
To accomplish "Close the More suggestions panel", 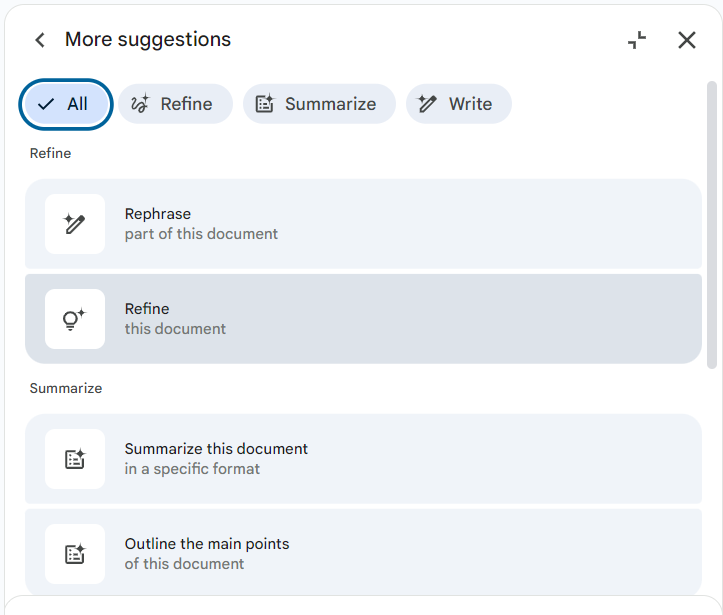I will [687, 40].
